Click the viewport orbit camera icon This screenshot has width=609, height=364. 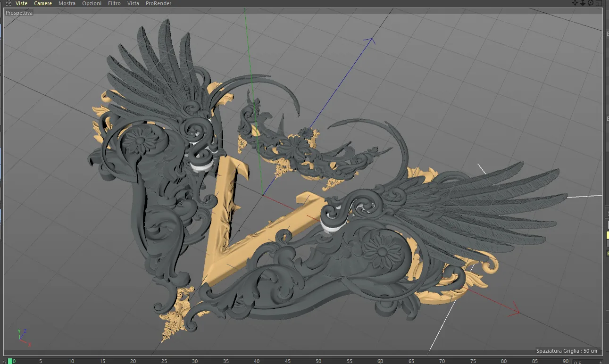point(590,3)
